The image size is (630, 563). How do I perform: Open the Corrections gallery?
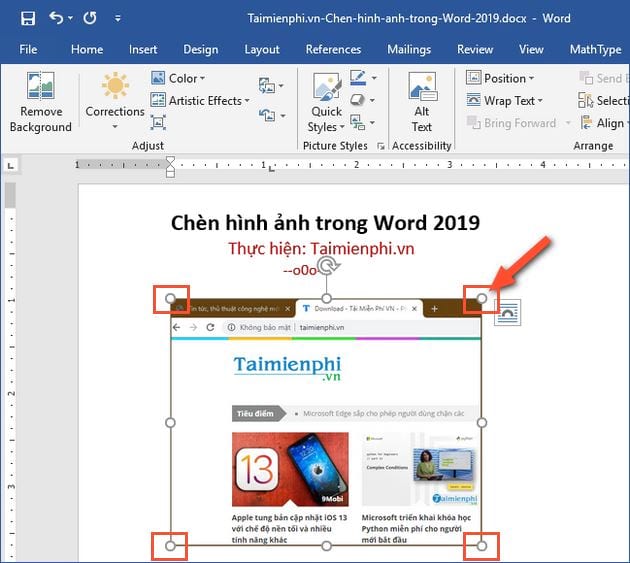115,100
